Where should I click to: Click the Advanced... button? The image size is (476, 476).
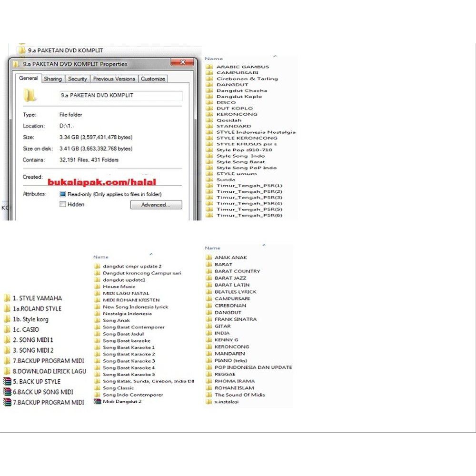tap(156, 205)
